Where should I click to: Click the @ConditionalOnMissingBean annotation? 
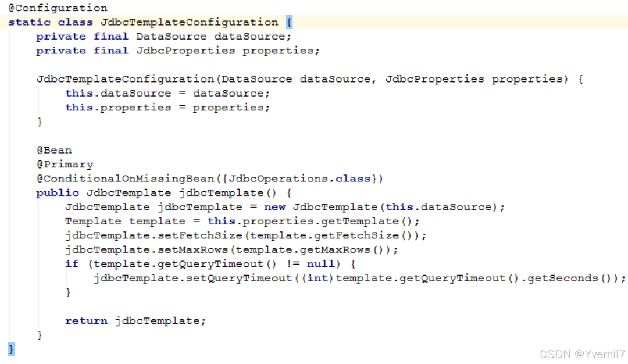[x=210, y=179]
